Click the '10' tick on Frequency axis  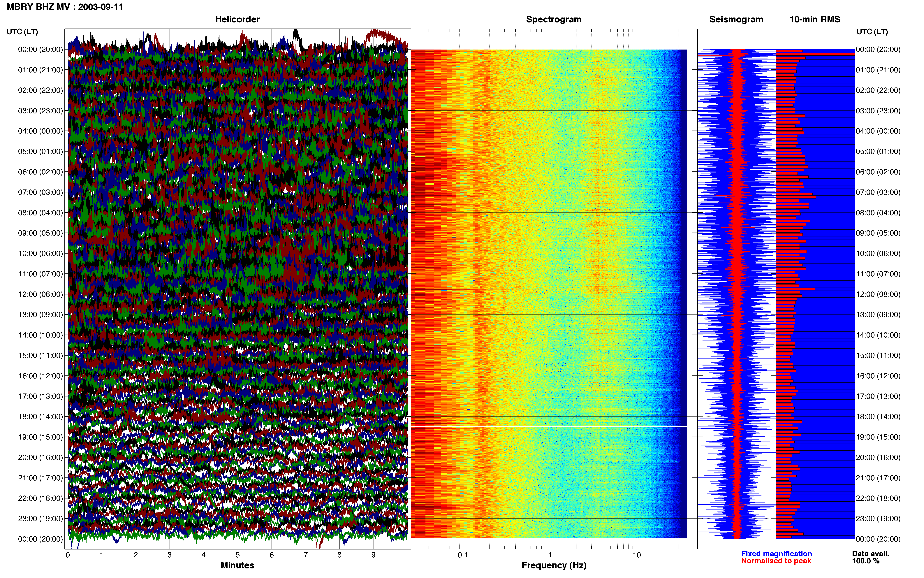pyautogui.click(x=637, y=555)
